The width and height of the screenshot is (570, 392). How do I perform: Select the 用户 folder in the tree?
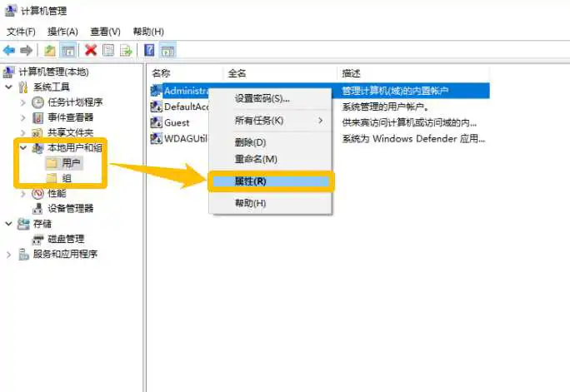[x=71, y=163]
